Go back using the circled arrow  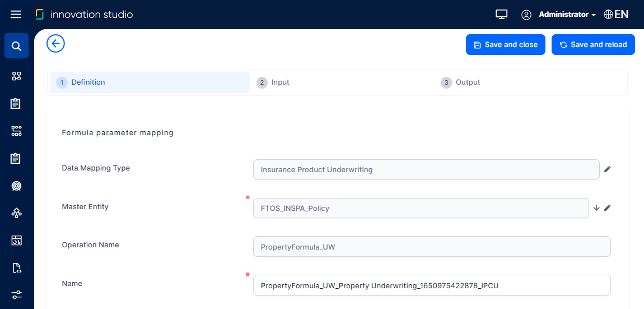[55, 44]
